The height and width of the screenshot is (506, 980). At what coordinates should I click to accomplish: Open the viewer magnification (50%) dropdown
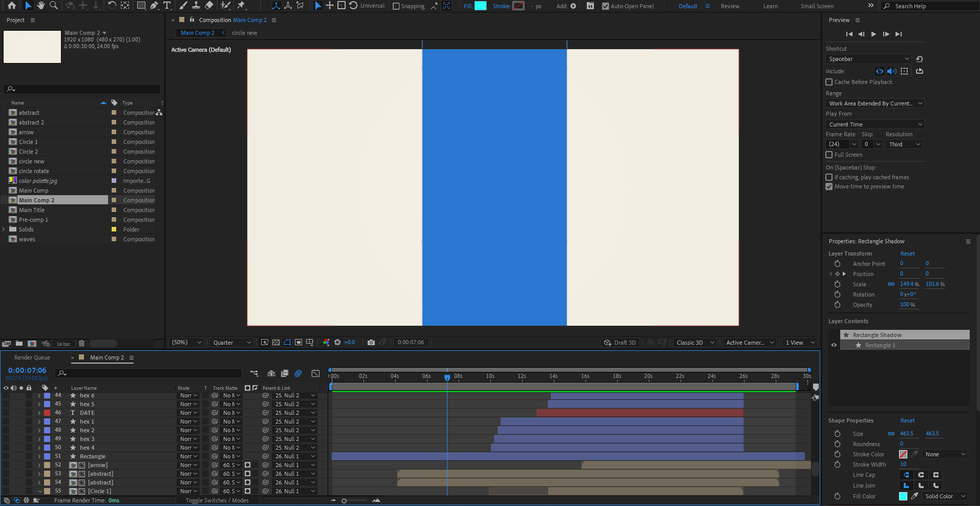click(x=186, y=343)
